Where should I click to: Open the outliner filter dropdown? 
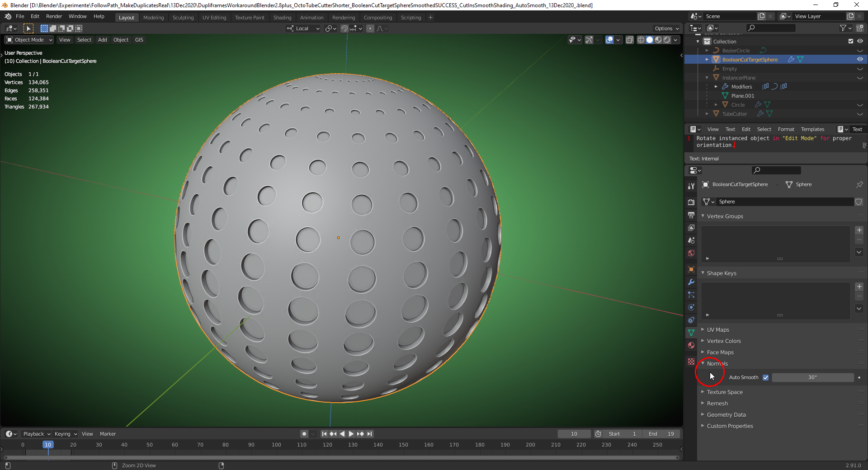click(845, 28)
